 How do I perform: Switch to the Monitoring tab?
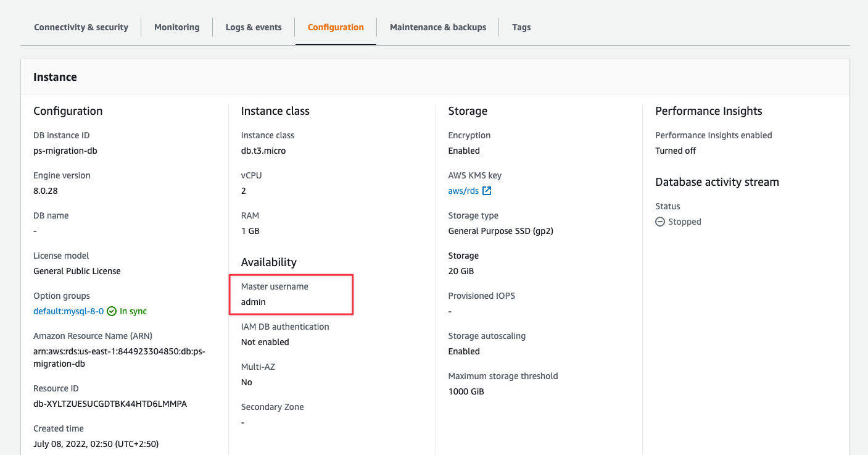tap(176, 27)
